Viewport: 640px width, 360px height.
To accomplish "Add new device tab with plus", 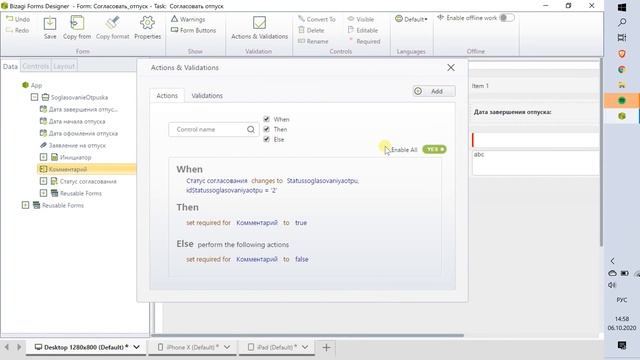I will point(326,347).
